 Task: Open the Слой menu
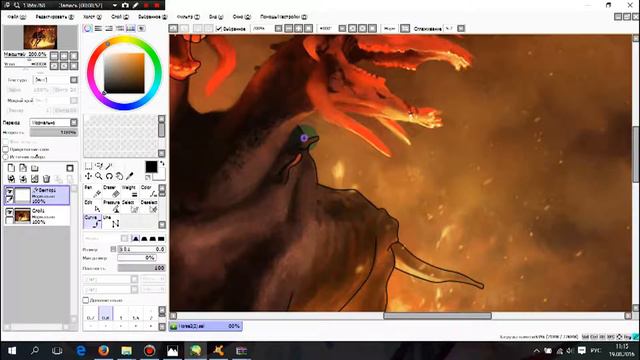pos(120,17)
